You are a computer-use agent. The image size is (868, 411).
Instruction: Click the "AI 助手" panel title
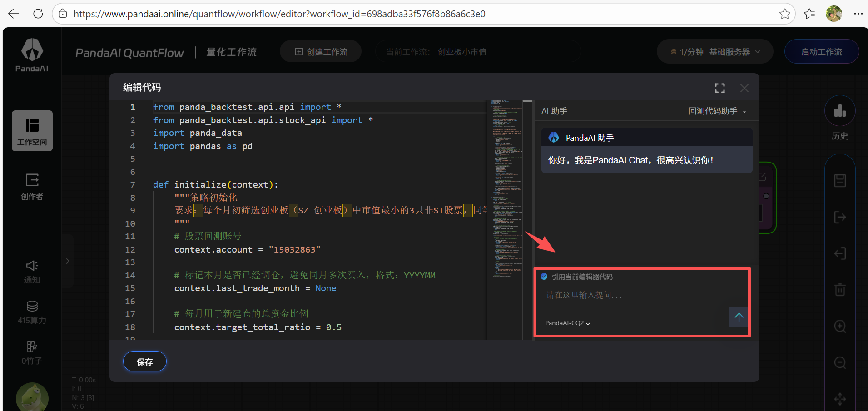(554, 111)
